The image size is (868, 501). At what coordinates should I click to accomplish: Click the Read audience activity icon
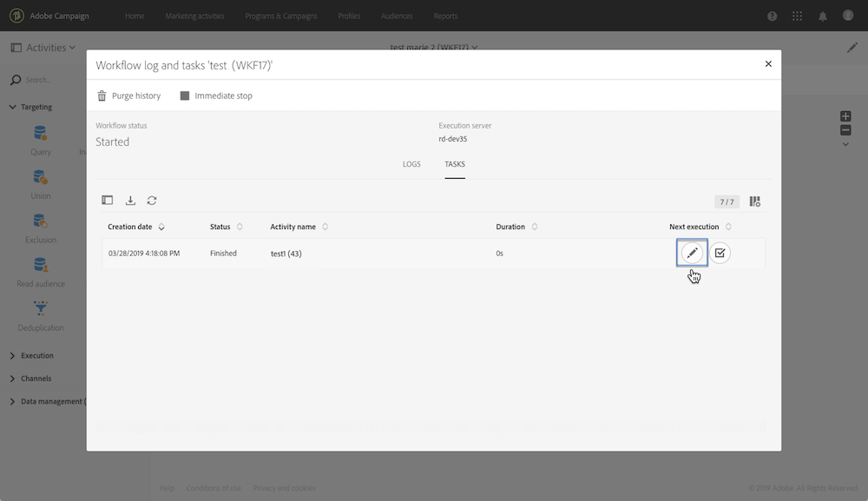[x=41, y=265]
